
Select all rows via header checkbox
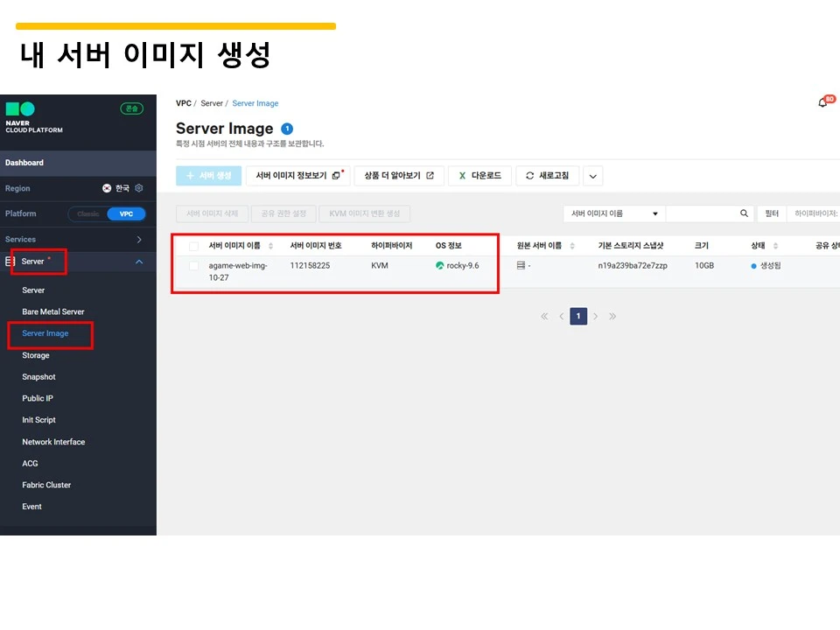(x=193, y=245)
